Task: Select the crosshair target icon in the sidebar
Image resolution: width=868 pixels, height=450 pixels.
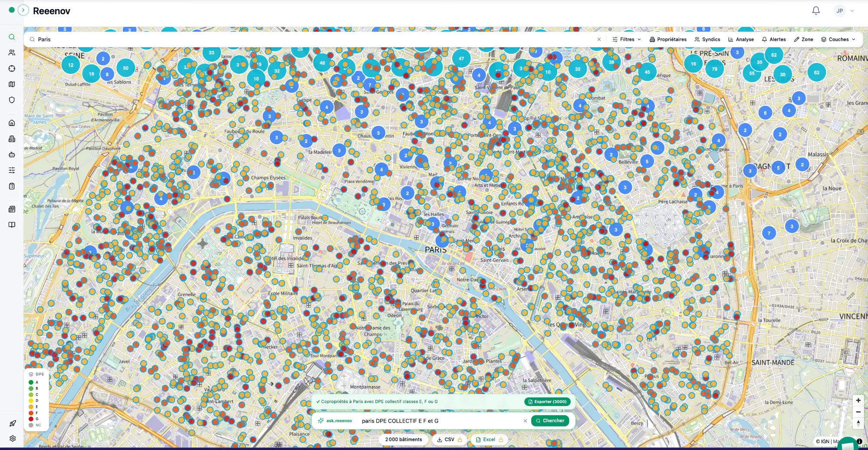Action: click(12, 69)
